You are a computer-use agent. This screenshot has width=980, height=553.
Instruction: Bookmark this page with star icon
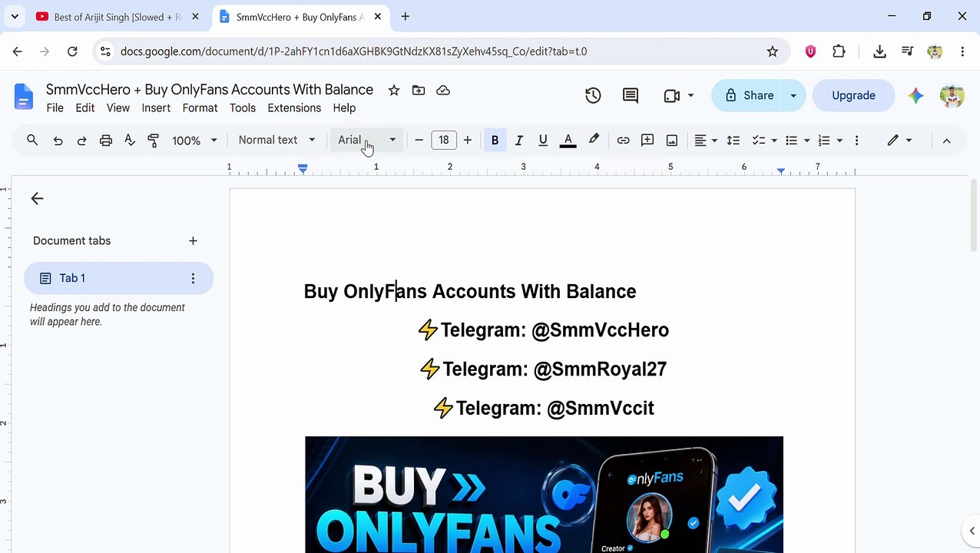(773, 51)
